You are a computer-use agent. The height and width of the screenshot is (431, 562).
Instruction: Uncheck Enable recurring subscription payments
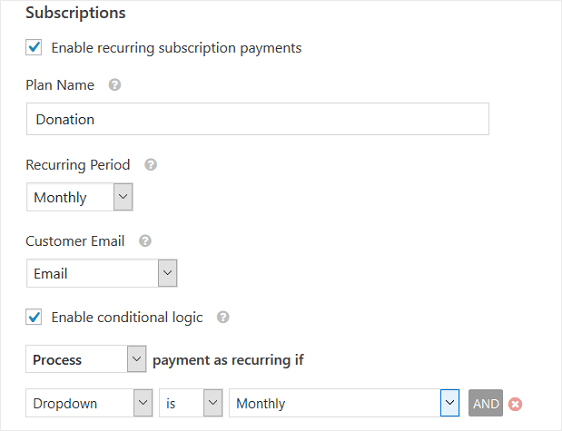(x=34, y=47)
